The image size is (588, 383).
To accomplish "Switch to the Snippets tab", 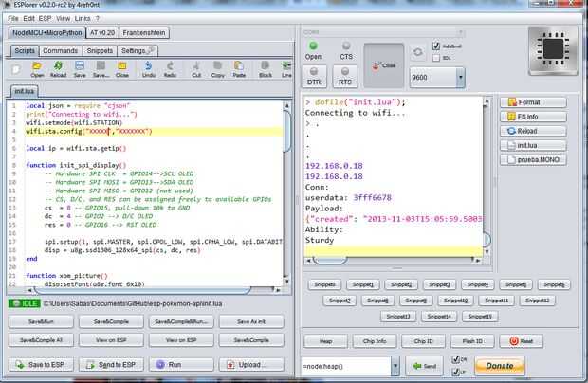I will 100,49.
